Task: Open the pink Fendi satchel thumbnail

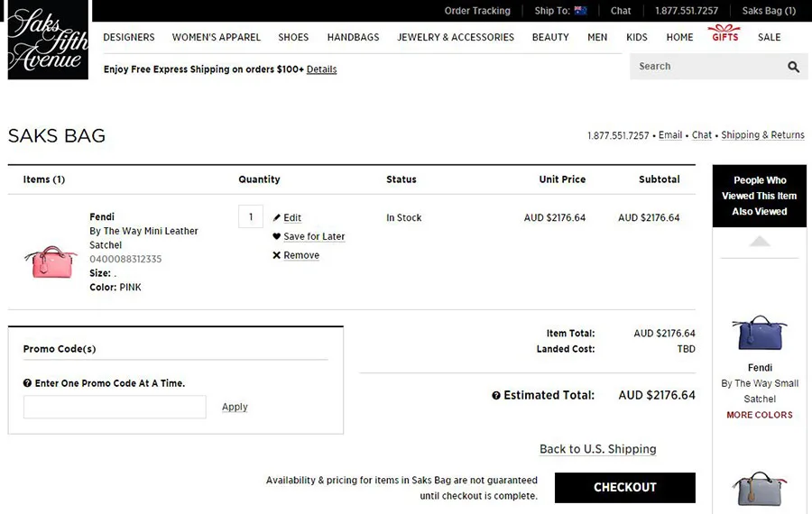Action: click(50, 261)
